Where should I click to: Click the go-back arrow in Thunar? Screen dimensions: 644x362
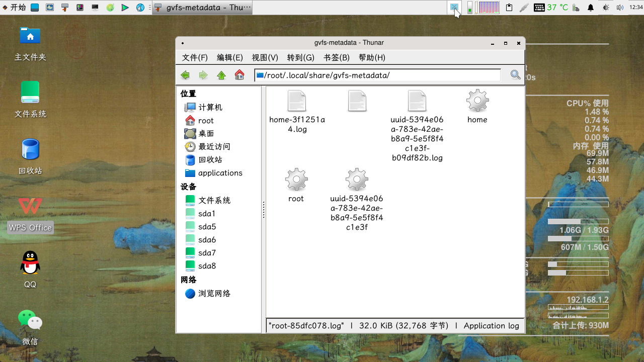point(185,74)
